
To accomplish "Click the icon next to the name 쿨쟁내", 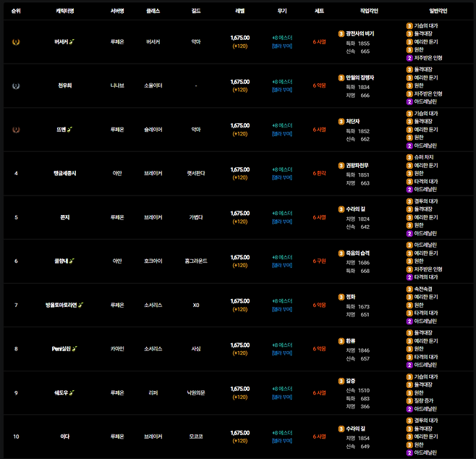I will pyautogui.click(x=72, y=261).
